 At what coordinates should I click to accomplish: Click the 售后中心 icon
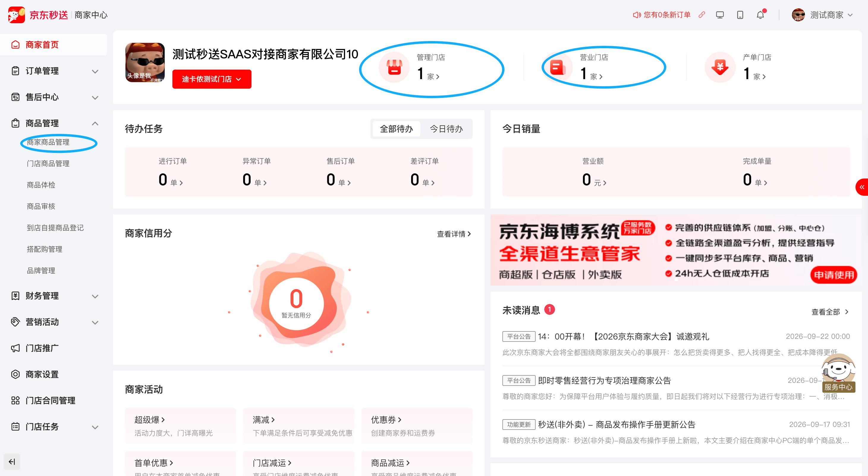[15, 97]
